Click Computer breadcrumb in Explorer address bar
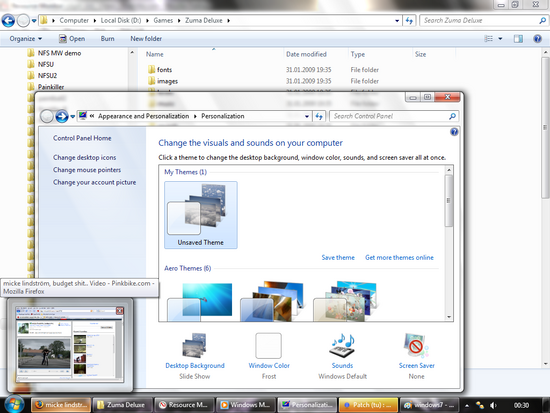The height and width of the screenshot is (413, 550). point(74,20)
